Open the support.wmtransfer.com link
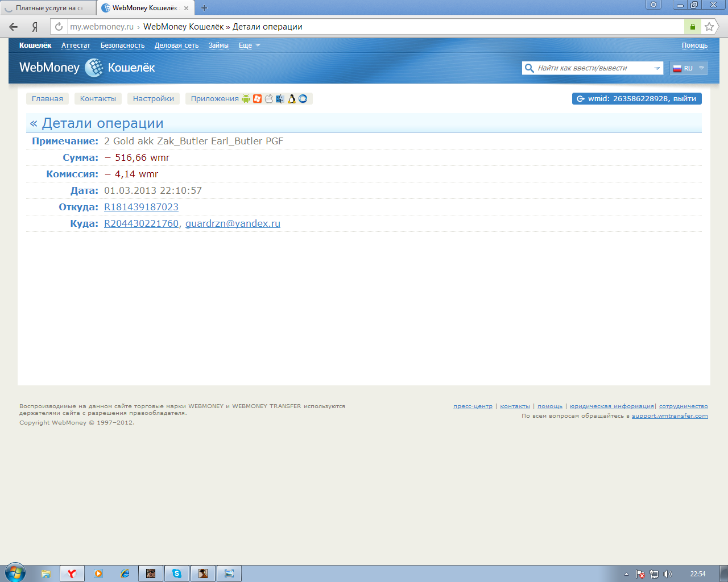Image resolution: width=728 pixels, height=582 pixels. [670, 416]
